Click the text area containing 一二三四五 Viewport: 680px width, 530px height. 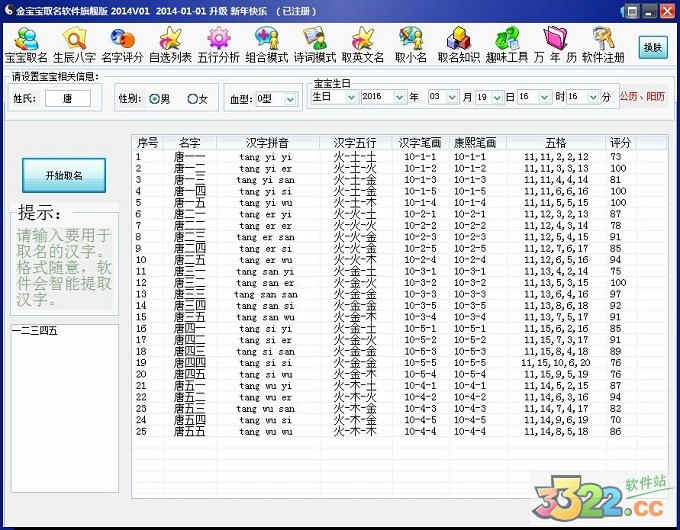(x=65, y=409)
